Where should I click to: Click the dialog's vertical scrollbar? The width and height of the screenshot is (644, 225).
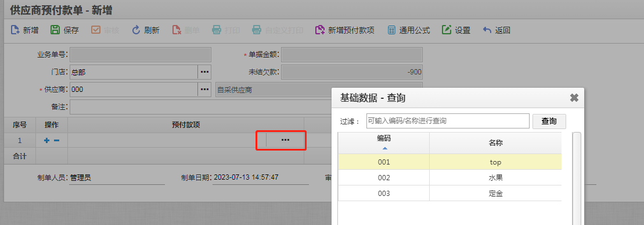coord(577,178)
